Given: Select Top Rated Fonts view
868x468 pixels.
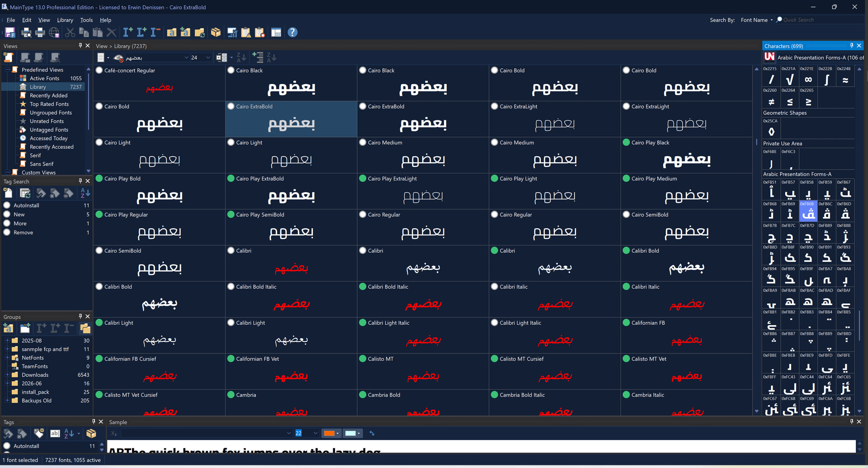Looking at the screenshot, I should point(49,104).
